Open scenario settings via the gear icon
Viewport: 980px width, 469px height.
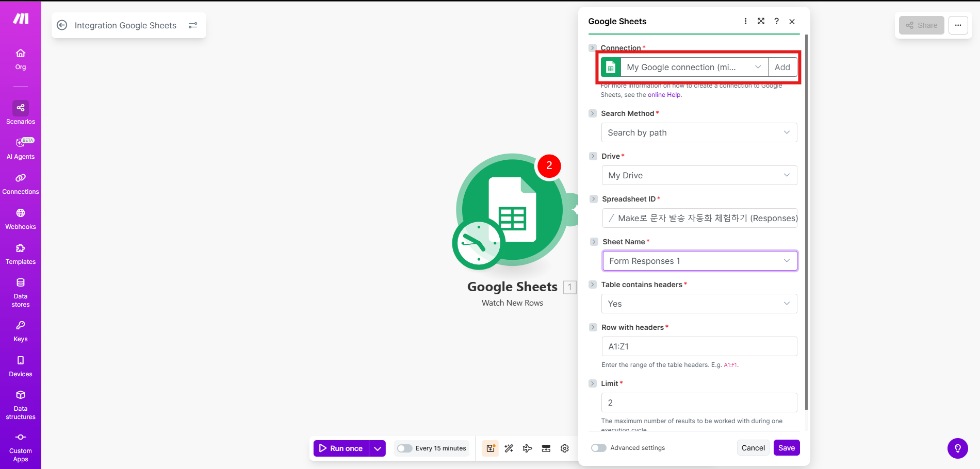click(564, 448)
